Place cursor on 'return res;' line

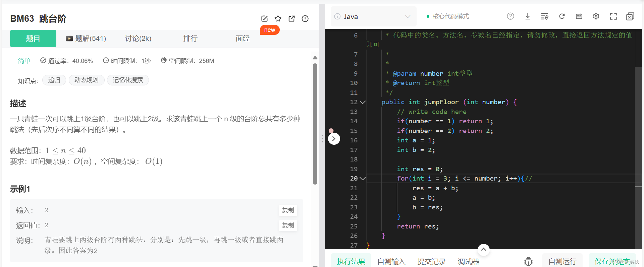[418, 226]
